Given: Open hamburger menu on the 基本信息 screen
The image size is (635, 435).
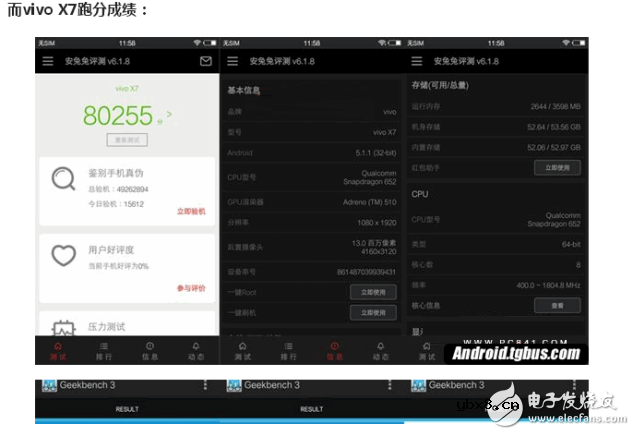Looking at the screenshot, I should point(232,61).
